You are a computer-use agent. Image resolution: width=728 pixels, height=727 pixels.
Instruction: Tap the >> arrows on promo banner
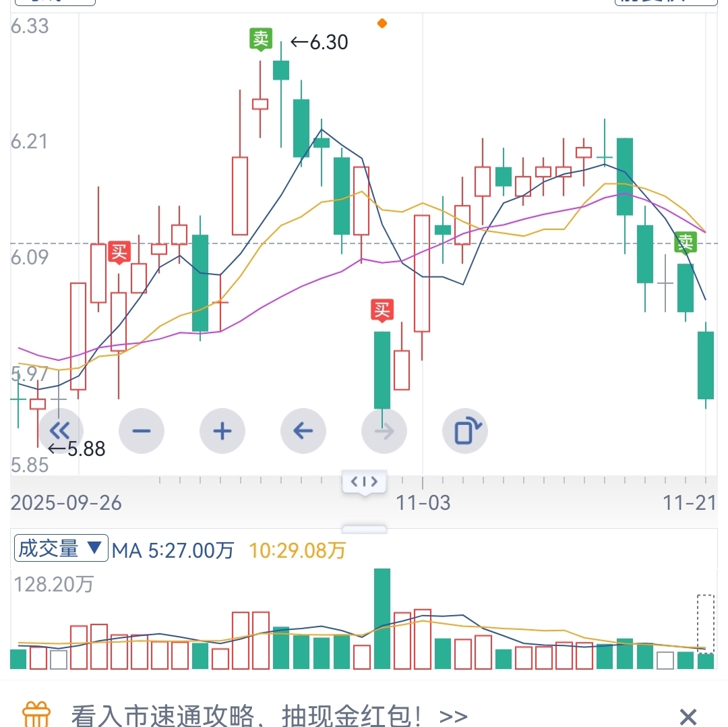(453, 715)
